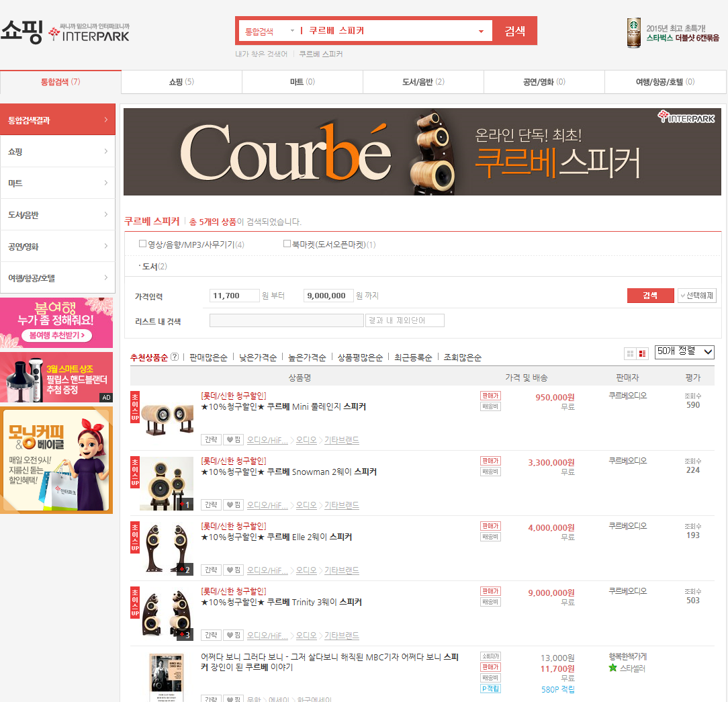The image size is (728, 702).
Task: Click the 찜 heart icon for Trinity 3웨이 스피커
Action: tap(234, 635)
